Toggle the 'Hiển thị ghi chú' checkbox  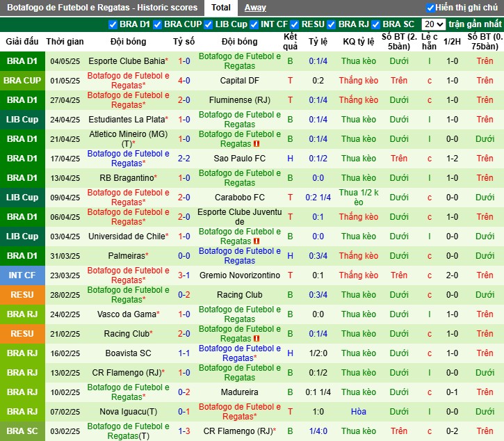coord(430,8)
